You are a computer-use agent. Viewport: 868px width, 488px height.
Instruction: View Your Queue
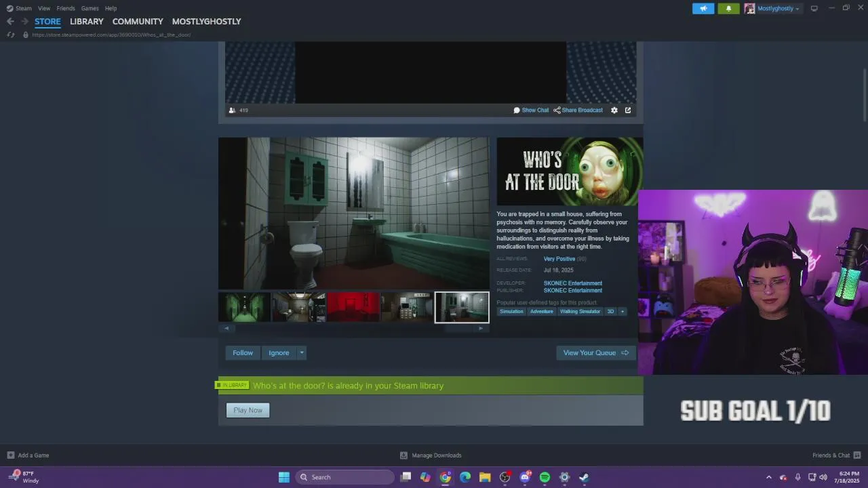click(x=596, y=352)
